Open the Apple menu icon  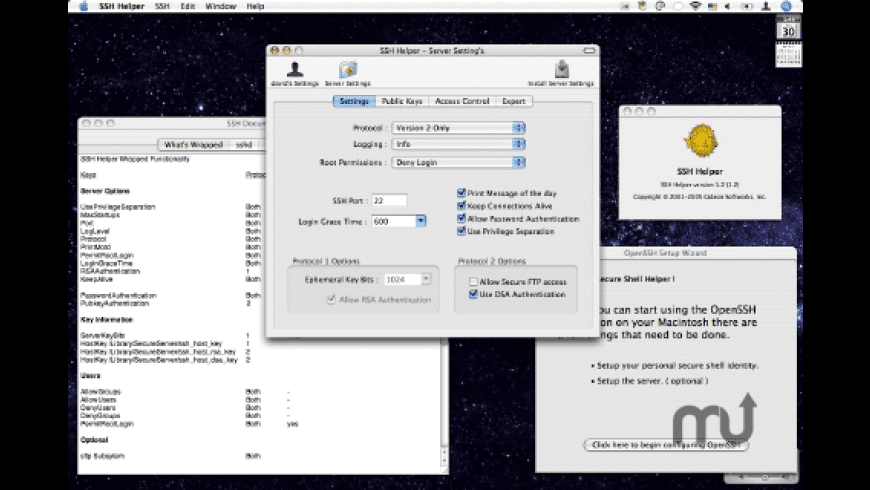coord(84,6)
